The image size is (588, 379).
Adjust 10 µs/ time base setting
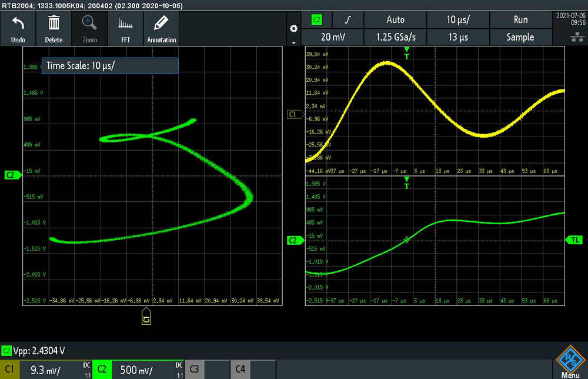click(x=458, y=20)
